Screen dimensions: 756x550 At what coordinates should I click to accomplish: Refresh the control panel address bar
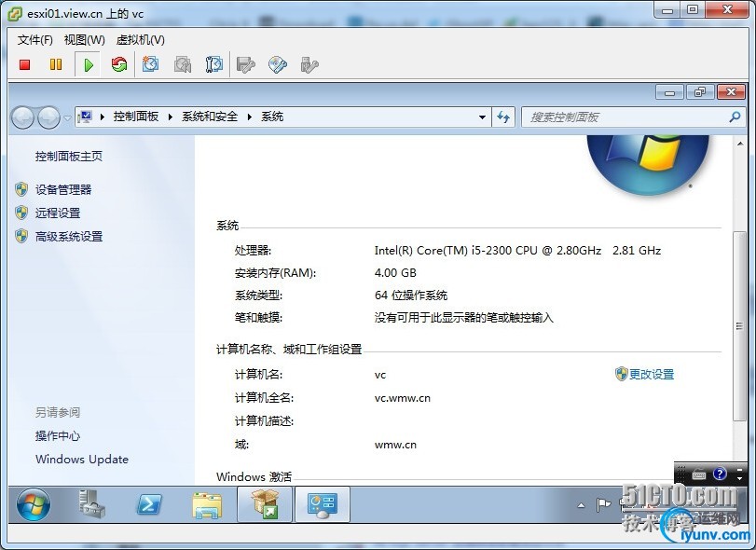tap(503, 117)
